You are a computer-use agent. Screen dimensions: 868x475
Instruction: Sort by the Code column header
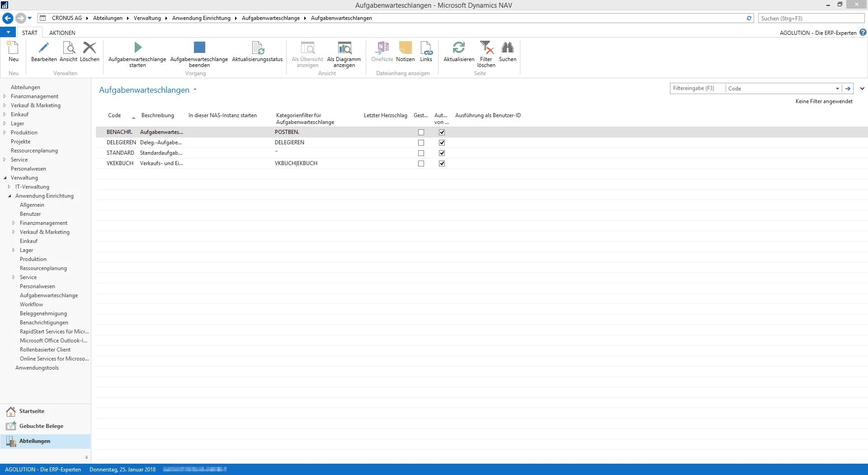pos(114,115)
